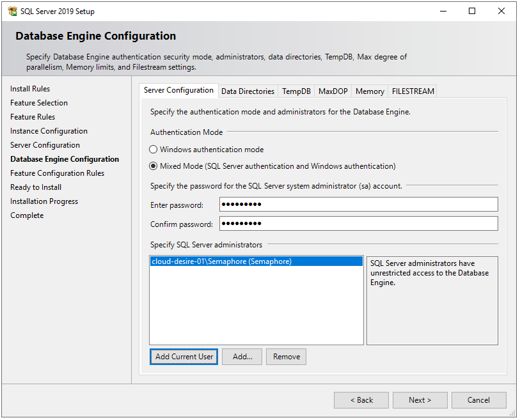Image resolution: width=520 pixels, height=420 pixels.
Task: Remove the selected SQL Server administrator
Action: pos(286,357)
